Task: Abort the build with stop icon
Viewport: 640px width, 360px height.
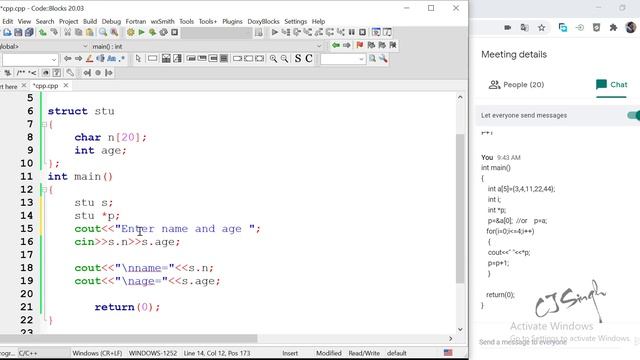Action: point(174,32)
